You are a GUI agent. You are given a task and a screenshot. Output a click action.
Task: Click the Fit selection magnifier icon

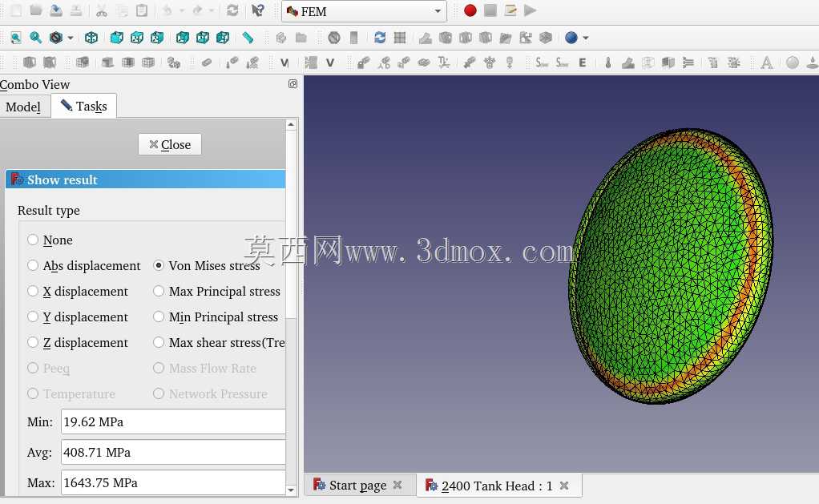click(35, 38)
